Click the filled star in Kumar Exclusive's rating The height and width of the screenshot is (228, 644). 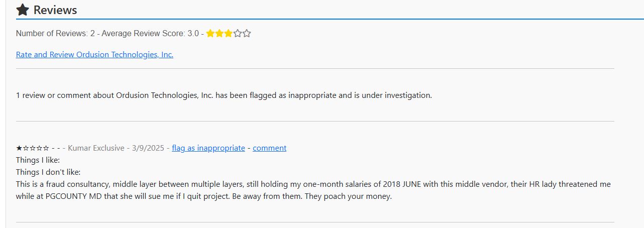tap(19, 148)
